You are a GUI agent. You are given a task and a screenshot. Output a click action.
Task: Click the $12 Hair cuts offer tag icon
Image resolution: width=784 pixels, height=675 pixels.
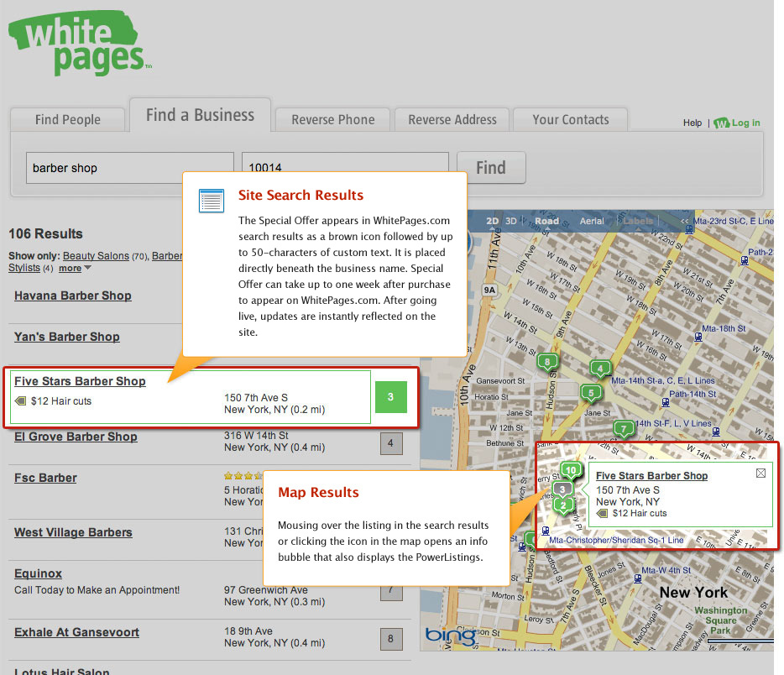(21, 400)
